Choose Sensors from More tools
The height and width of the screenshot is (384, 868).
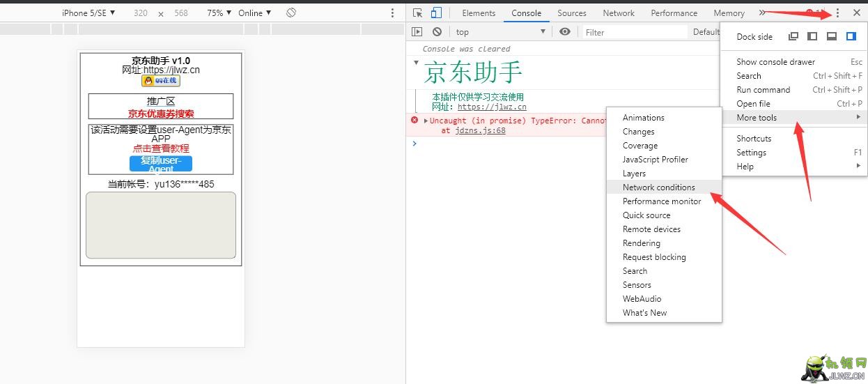664,284
